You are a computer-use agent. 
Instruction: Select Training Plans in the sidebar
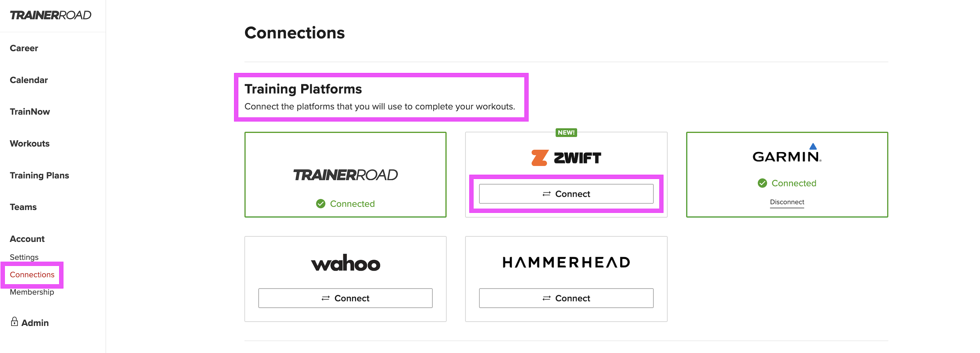40,175
